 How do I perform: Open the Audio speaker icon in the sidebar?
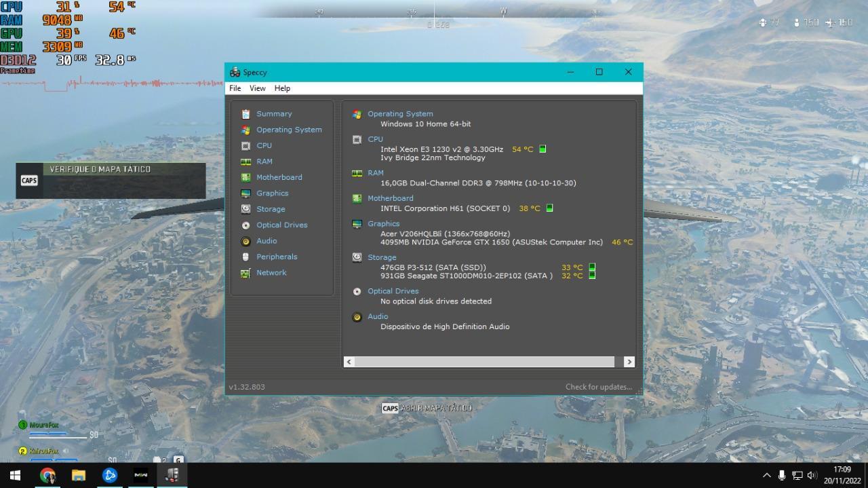(x=245, y=241)
